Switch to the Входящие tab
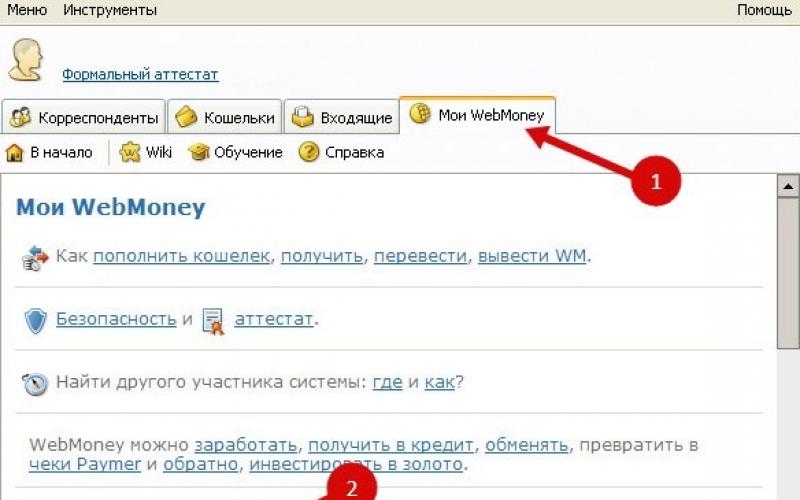Viewport: 800px width, 500px height. pos(343,118)
